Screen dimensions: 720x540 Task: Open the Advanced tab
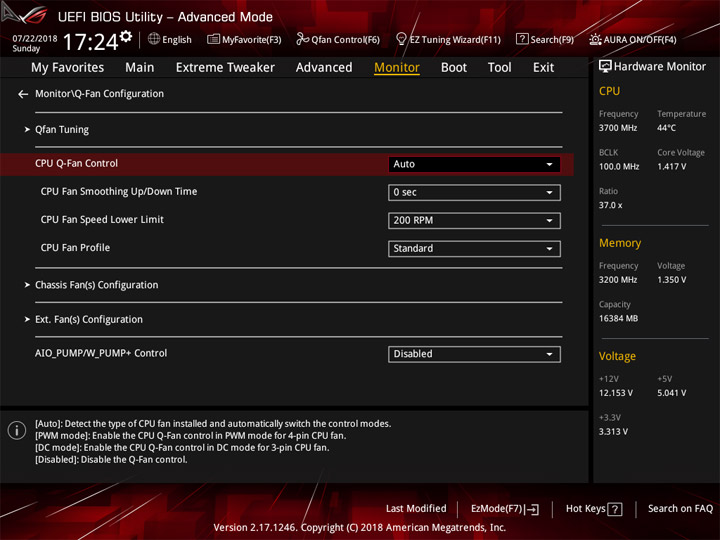point(324,68)
